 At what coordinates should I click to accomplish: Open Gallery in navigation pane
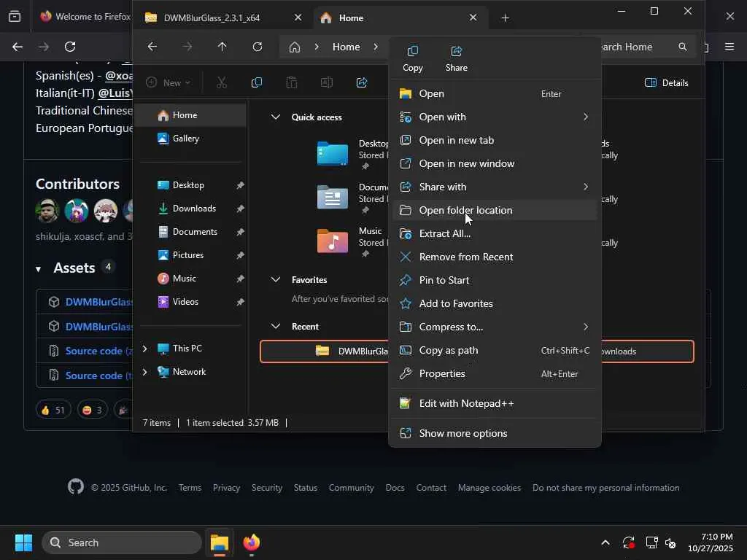(x=190, y=139)
